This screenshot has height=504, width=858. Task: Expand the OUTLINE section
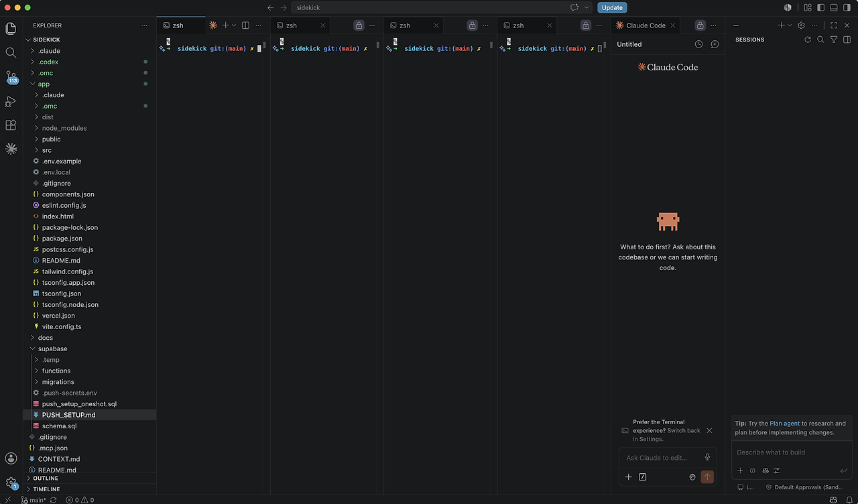point(90,479)
